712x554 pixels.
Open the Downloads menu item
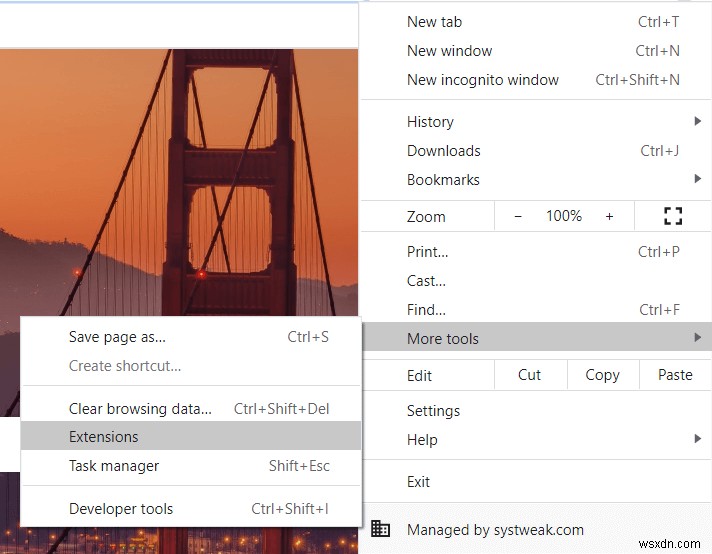click(x=444, y=151)
